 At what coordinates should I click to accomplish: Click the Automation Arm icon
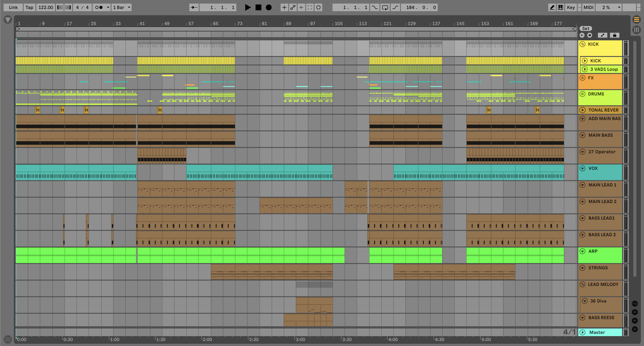point(293,7)
